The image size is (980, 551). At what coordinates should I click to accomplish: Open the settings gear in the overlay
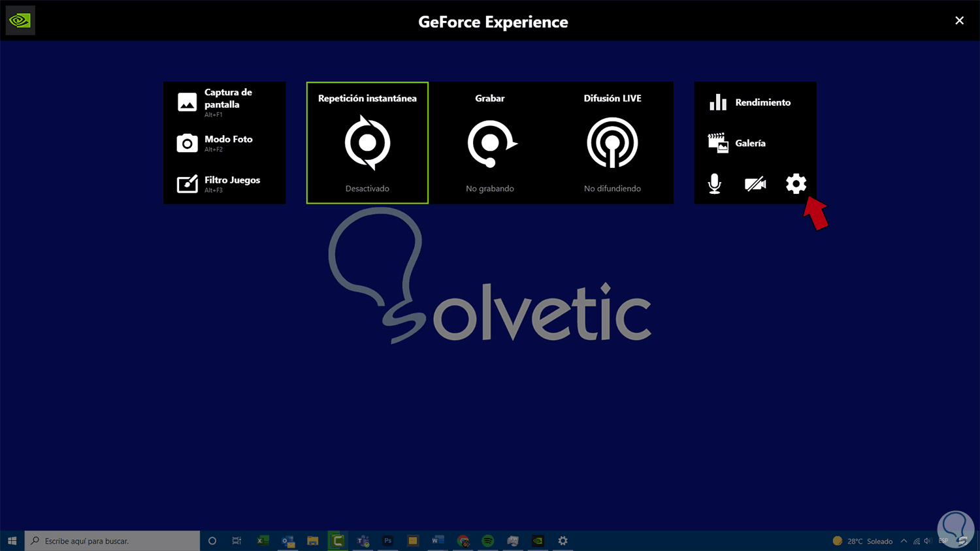click(x=796, y=183)
